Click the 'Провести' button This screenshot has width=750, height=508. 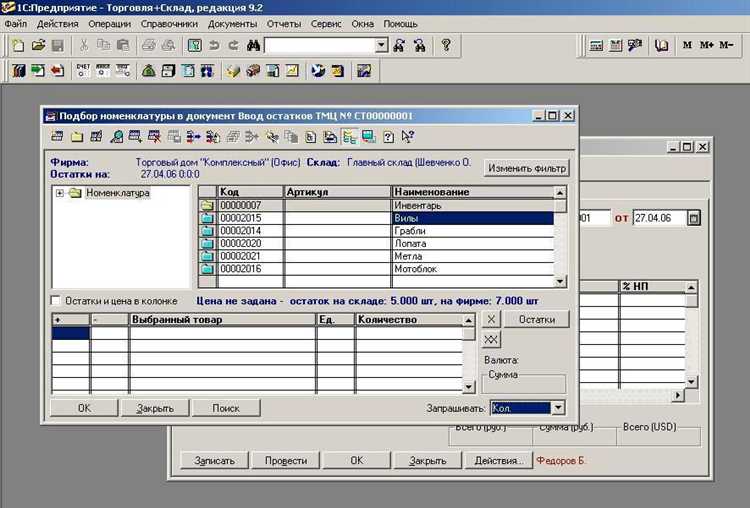point(286,461)
